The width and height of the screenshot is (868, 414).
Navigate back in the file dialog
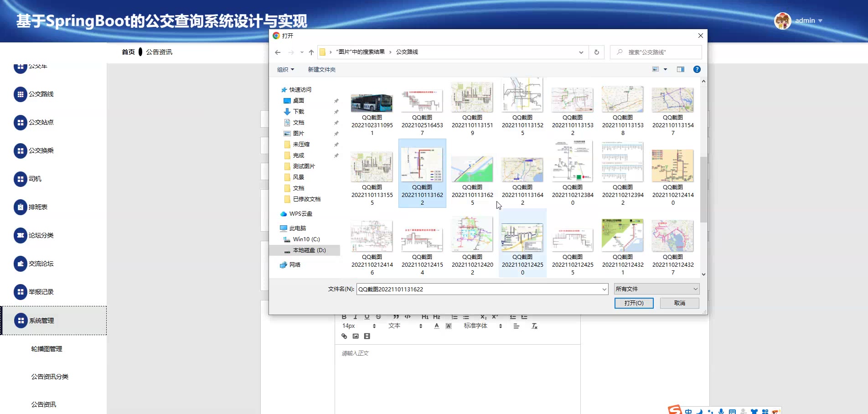[x=278, y=52]
